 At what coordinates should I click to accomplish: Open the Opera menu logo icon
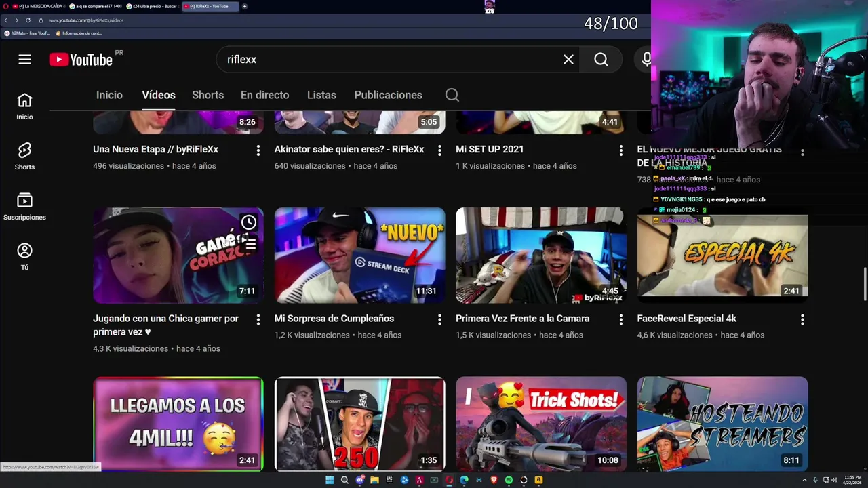point(5,6)
